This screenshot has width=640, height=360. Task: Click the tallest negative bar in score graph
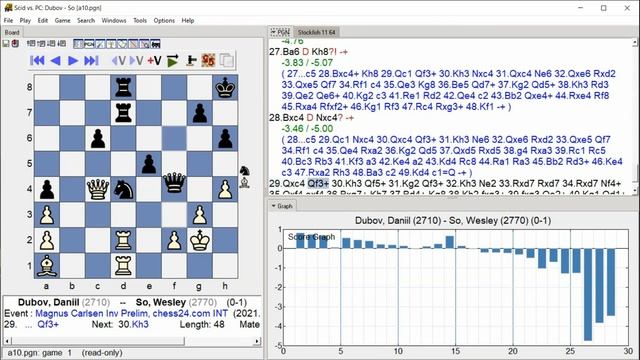pyautogui.click(x=588, y=294)
